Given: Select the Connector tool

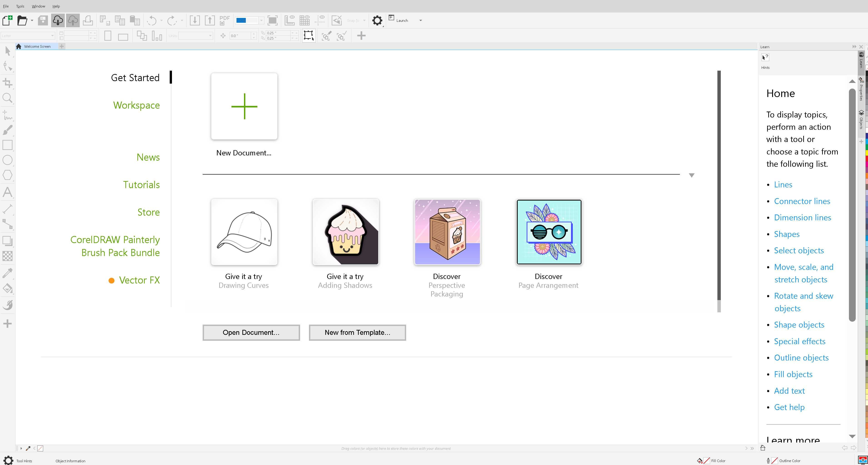Looking at the screenshot, I should point(8,224).
